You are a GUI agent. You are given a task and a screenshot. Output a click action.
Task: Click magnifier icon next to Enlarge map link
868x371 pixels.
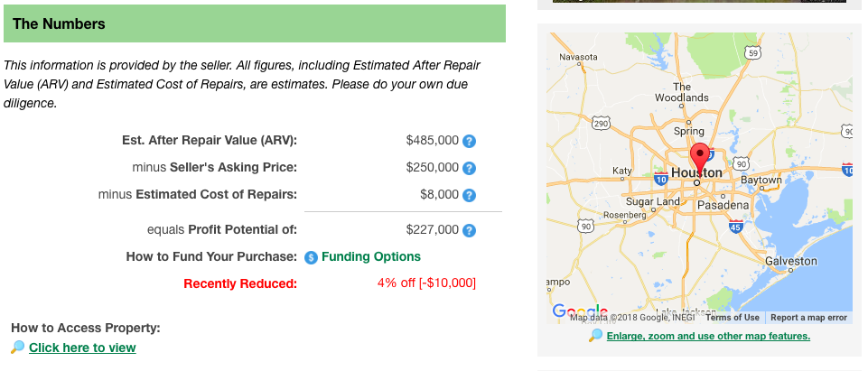(595, 335)
